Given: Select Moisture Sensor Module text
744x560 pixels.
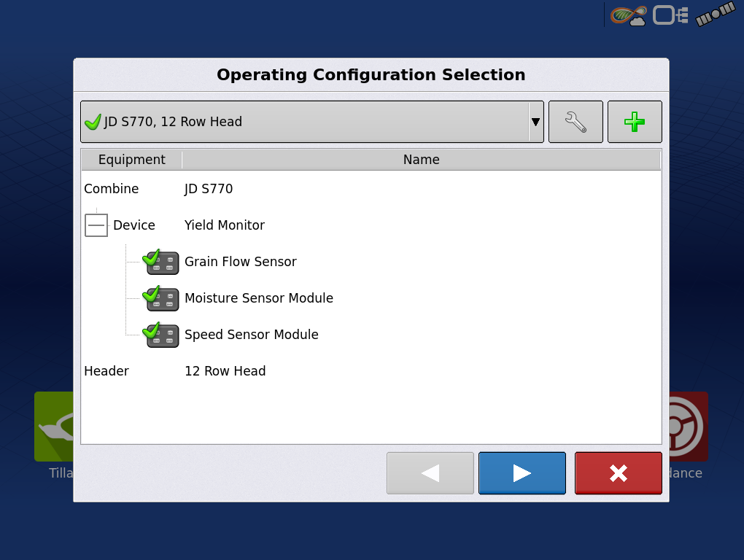Looking at the screenshot, I should tap(259, 298).
